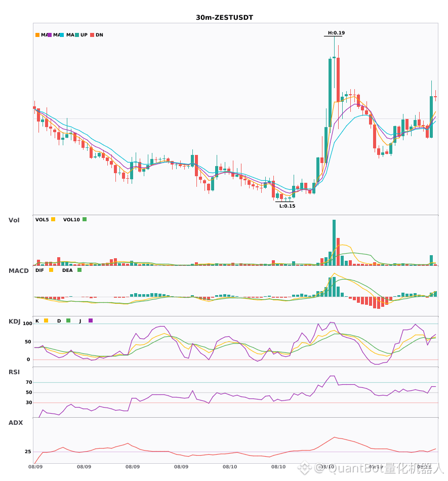Click the KDJ panel label
This screenshot has width=448, height=481.
pyautogui.click(x=14, y=322)
